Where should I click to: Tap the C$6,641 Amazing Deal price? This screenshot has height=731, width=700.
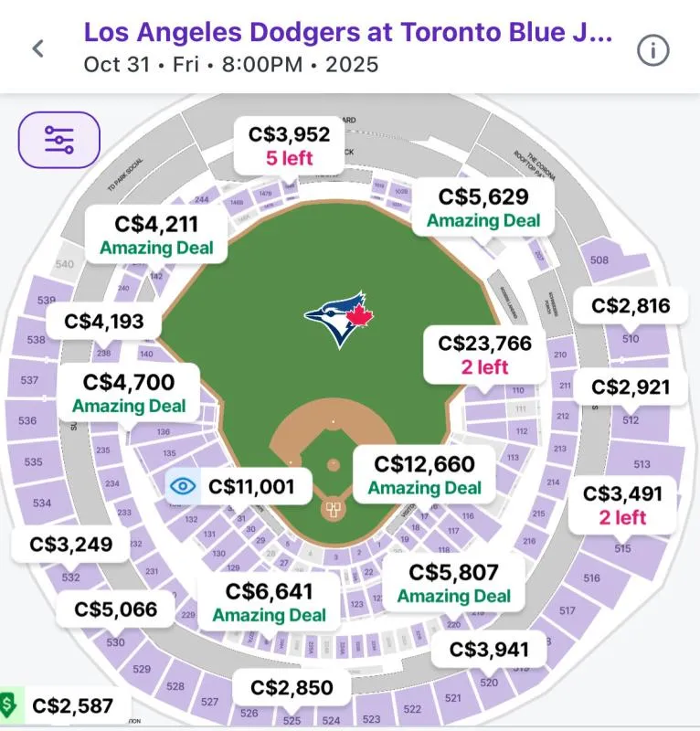269,603
